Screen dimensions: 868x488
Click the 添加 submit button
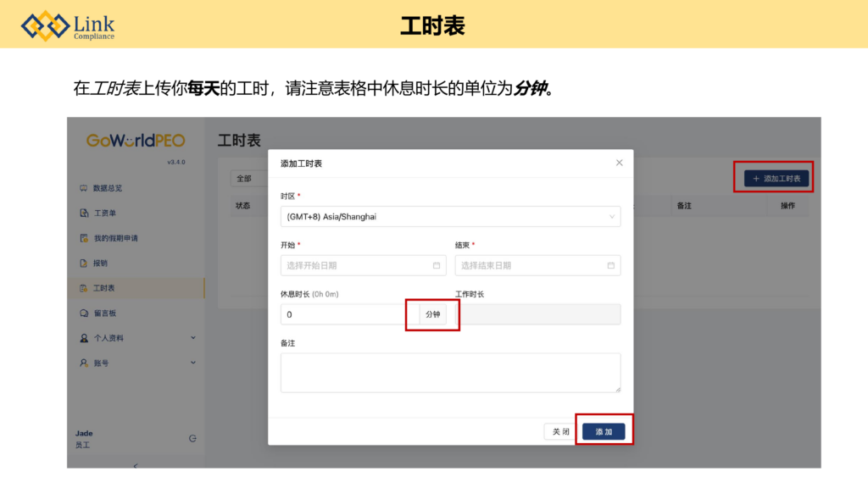click(604, 432)
